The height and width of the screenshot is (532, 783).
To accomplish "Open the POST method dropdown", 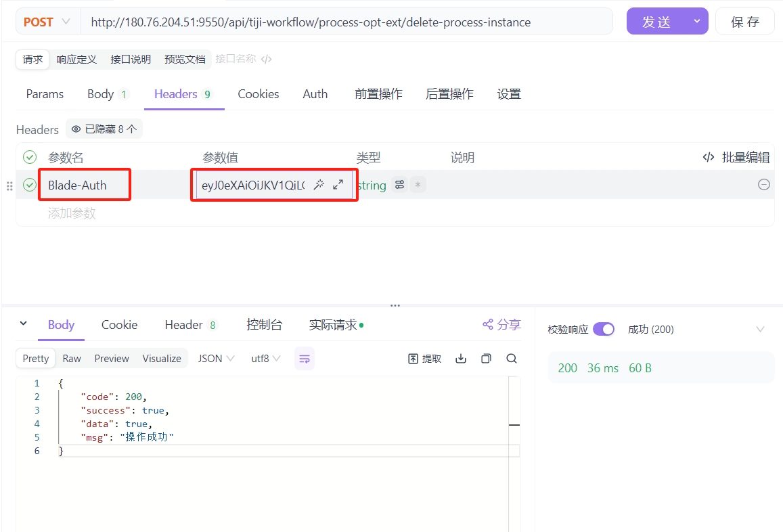I will coord(47,22).
